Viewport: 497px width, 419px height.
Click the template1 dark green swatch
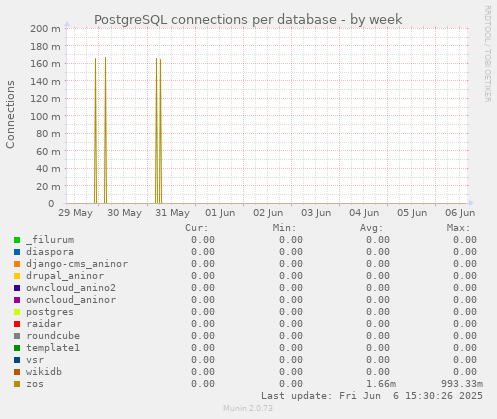pyautogui.click(x=17, y=348)
